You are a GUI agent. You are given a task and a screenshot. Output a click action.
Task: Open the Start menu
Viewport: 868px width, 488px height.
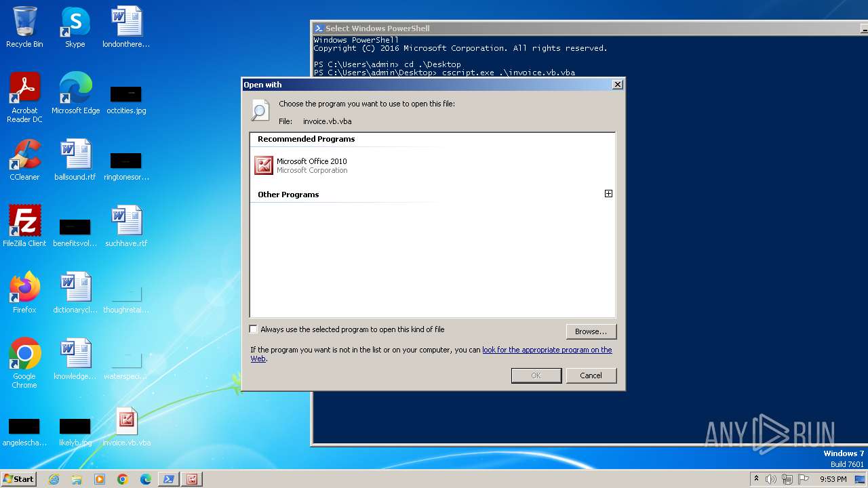click(19, 479)
